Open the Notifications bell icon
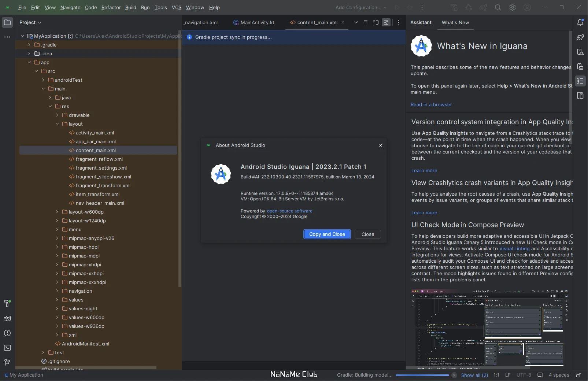 click(x=580, y=23)
